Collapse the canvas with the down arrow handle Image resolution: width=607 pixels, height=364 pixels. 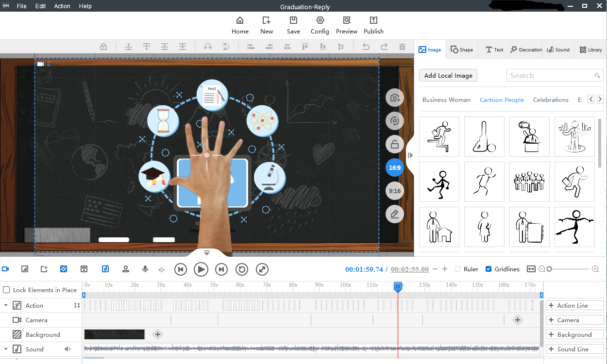pyautogui.click(x=206, y=252)
